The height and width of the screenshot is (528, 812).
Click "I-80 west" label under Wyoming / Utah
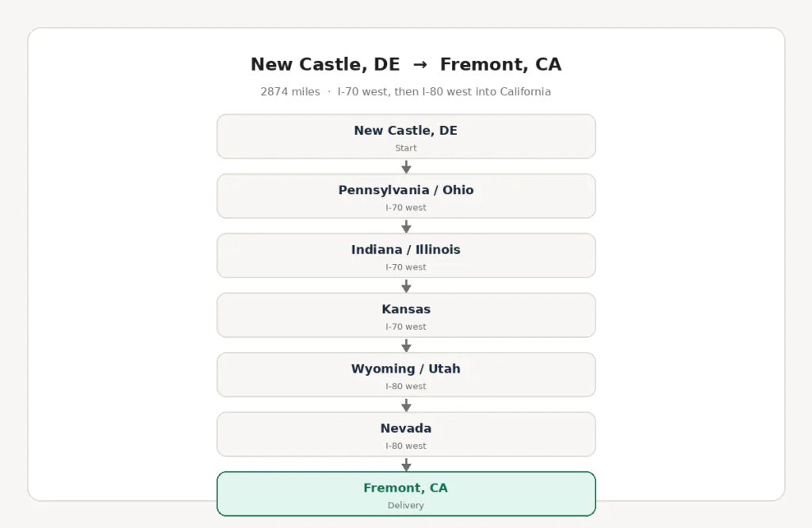tap(406, 386)
